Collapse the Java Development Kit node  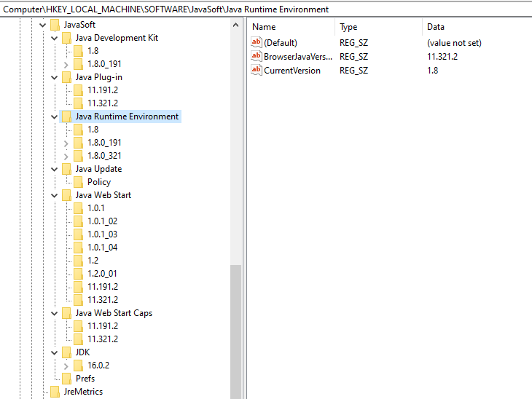(x=54, y=38)
